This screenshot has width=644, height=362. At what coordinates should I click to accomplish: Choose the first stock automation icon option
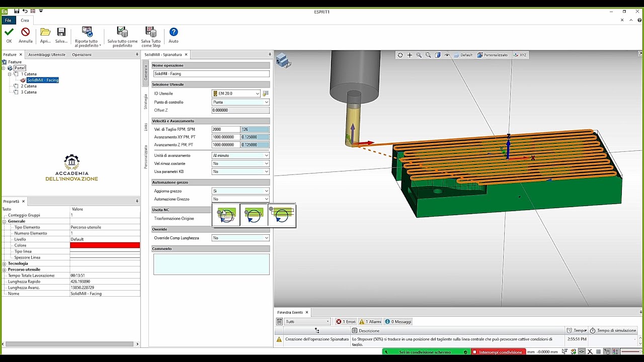pos(226,215)
